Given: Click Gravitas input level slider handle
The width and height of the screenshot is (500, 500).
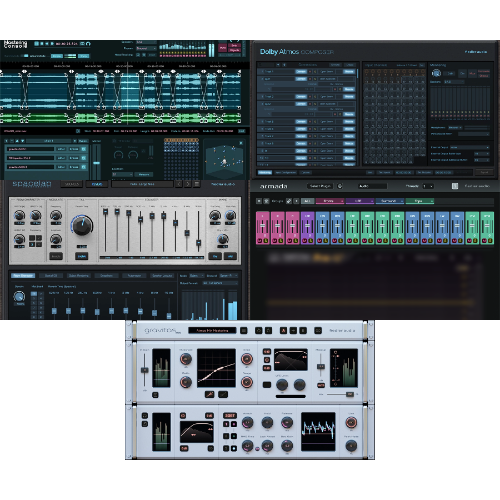Looking at the screenshot, I should click(144, 370).
